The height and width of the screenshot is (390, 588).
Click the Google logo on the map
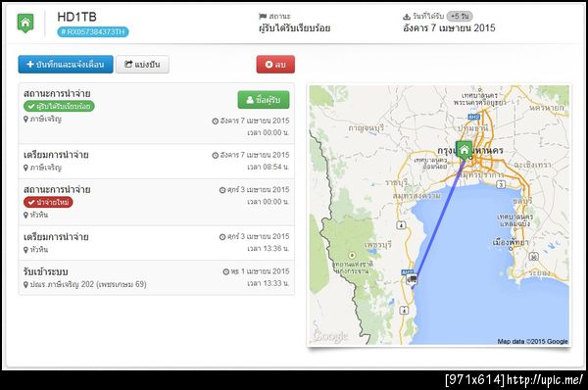point(330,336)
